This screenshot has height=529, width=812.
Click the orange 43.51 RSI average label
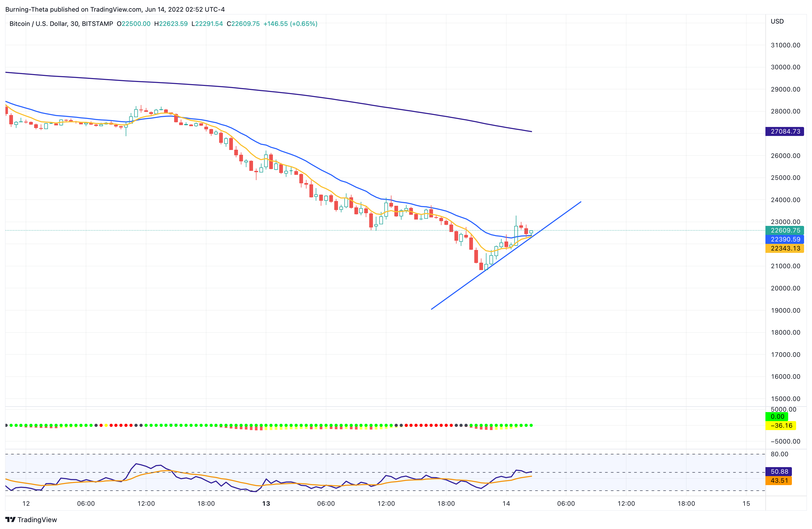point(779,480)
